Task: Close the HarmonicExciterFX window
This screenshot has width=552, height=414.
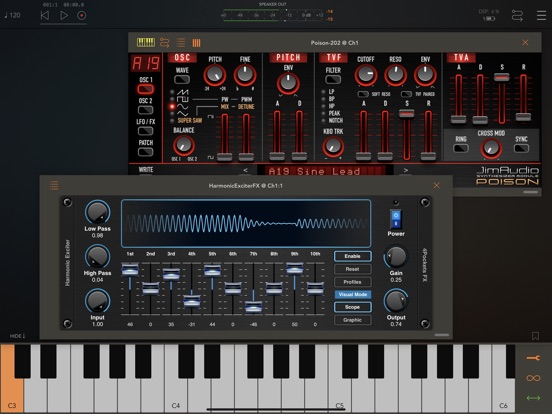Action: tap(437, 185)
